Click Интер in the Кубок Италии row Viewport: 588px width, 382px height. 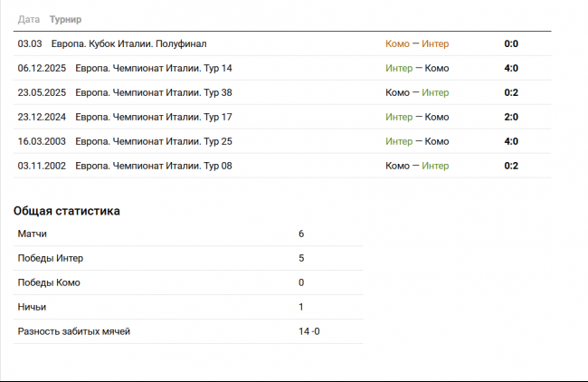click(435, 44)
